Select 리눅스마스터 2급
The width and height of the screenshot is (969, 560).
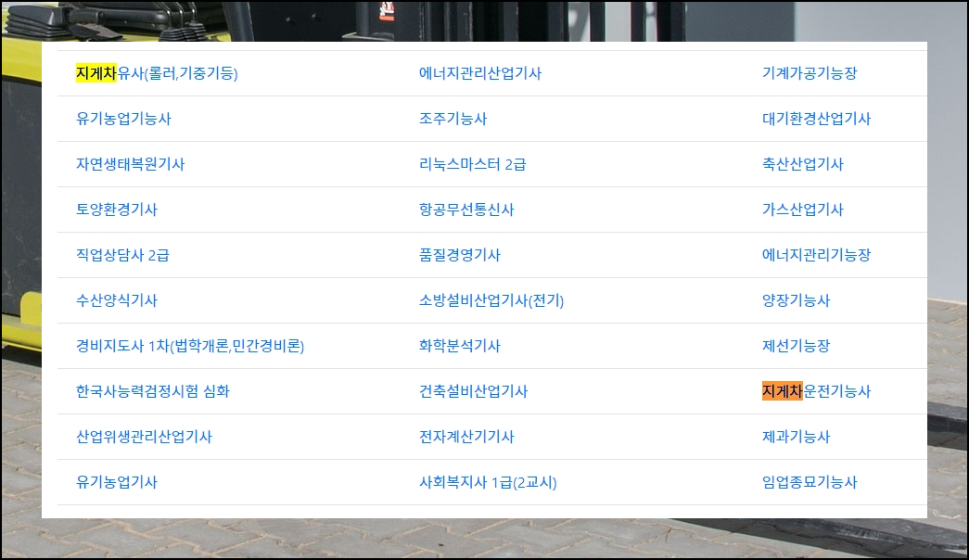tap(473, 164)
